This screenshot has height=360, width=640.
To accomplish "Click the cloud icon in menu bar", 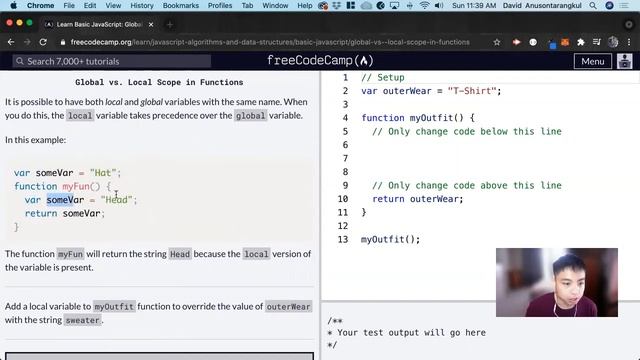I will tap(366, 5).
